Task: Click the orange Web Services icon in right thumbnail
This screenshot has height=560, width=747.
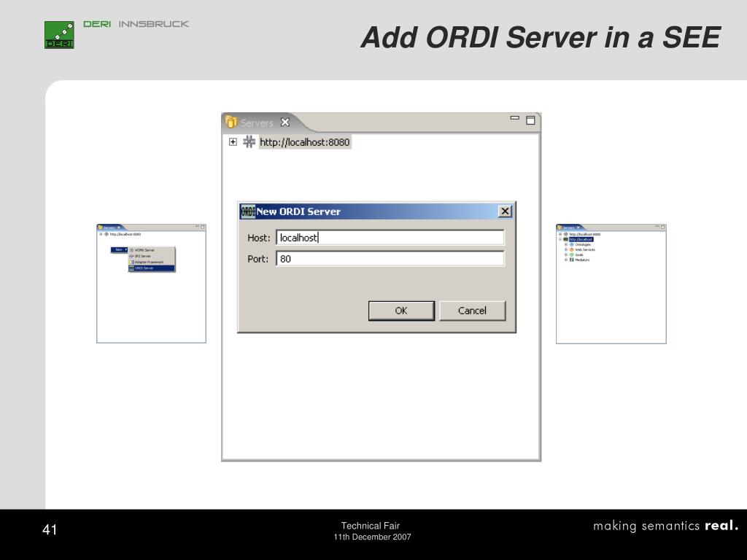Action: point(572,249)
